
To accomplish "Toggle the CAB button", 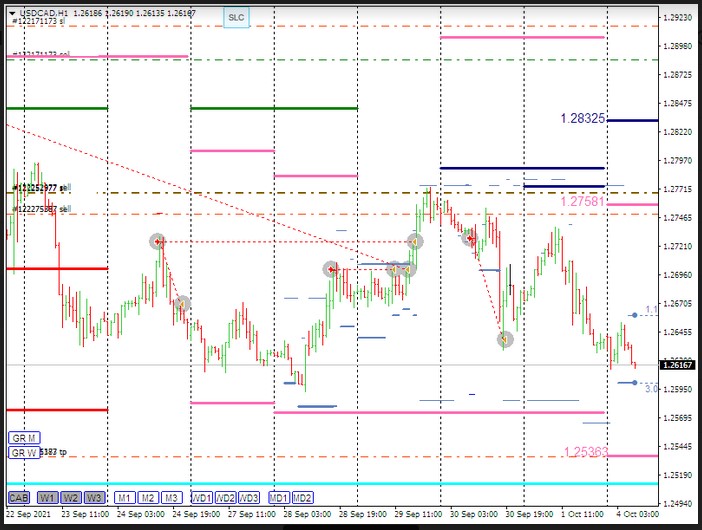I will click(18, 497).
